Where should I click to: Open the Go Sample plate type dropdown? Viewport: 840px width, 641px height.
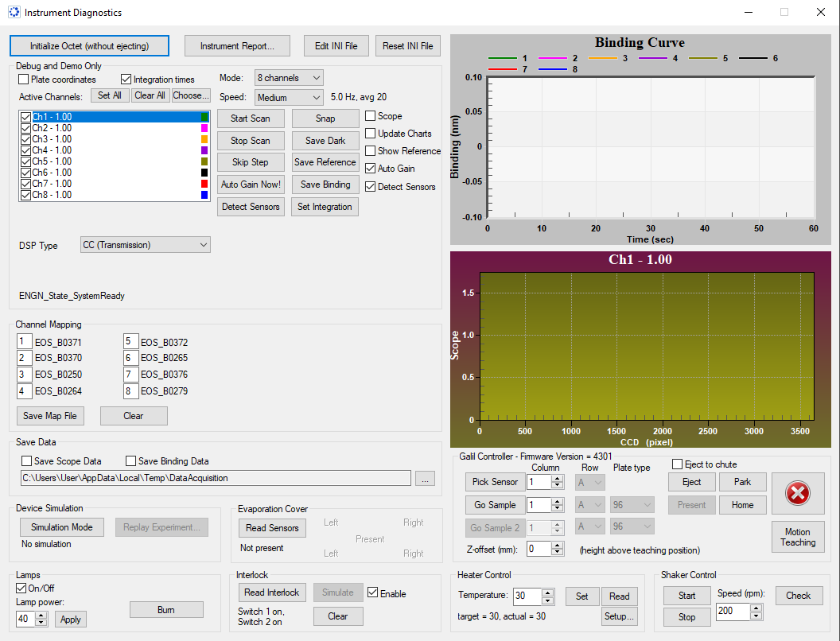pos(632,505)
